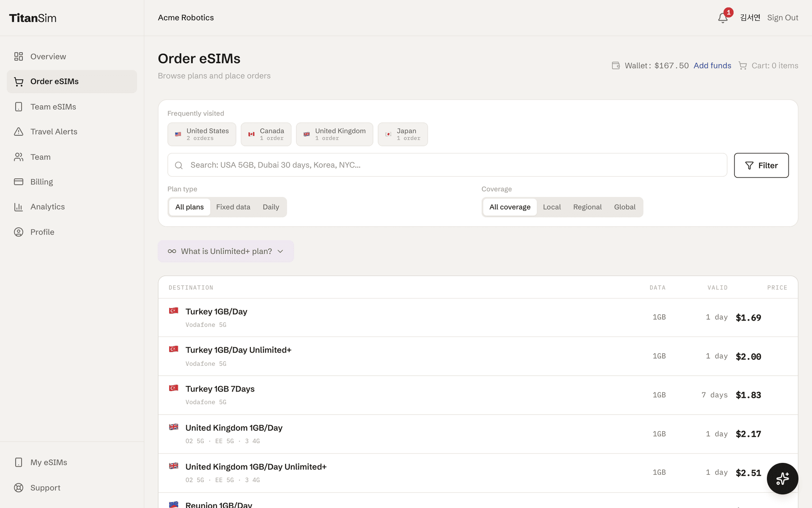Screen dimensions: 812x508
Task: Click the UK flag on United Kingdom 1GB/Day row
Action: coord(174,427)
